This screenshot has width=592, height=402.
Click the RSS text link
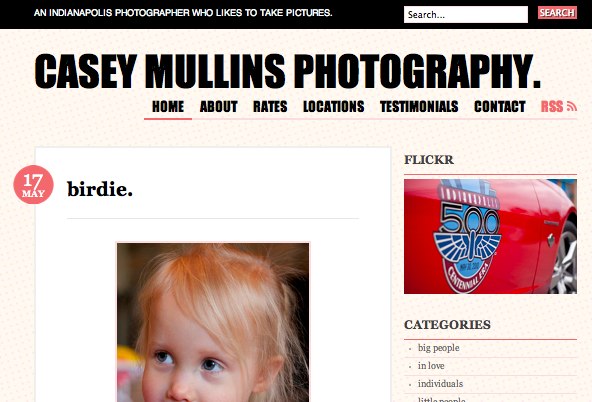click(x=552, y=106)
